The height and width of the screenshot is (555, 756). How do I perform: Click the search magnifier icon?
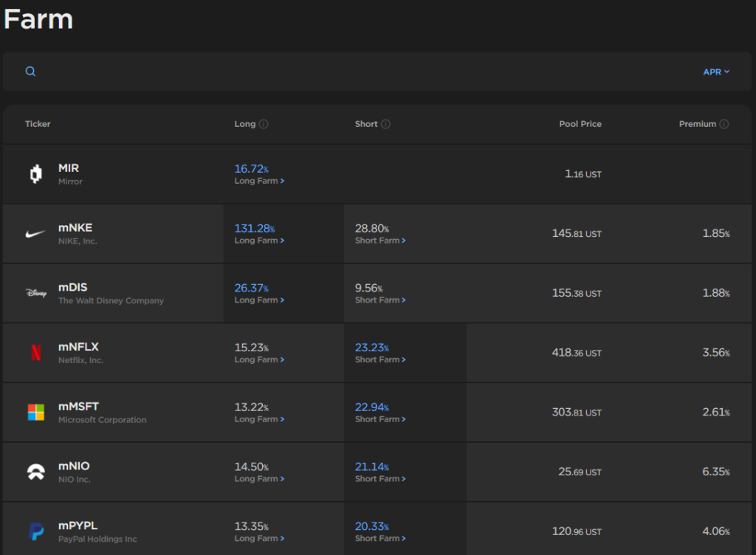click(x=30, y=72)
